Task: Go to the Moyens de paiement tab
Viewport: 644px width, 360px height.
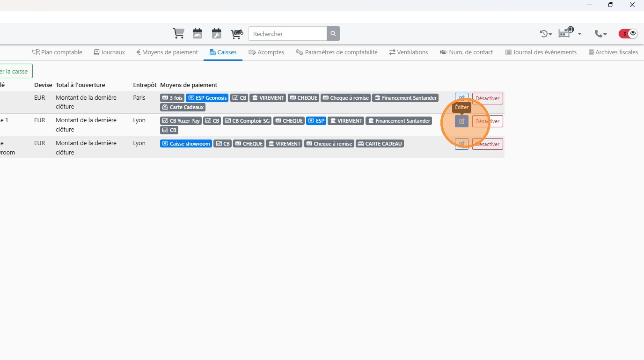Action: [x=167, y=52]
